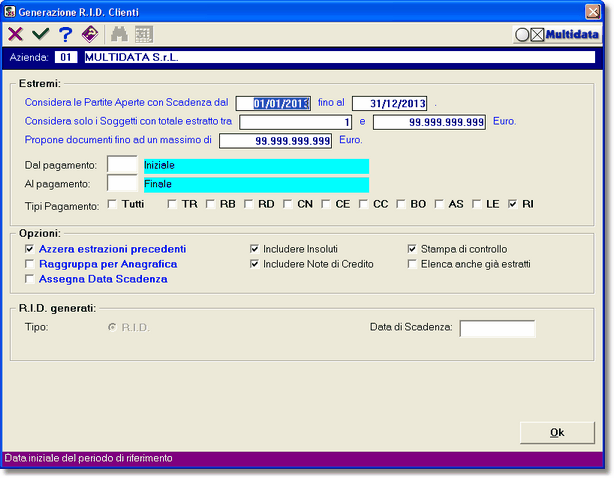Viewport: 614px width, 478px height.
Task: Click the Propone documenti massimo field
Action: pos(276,141)
